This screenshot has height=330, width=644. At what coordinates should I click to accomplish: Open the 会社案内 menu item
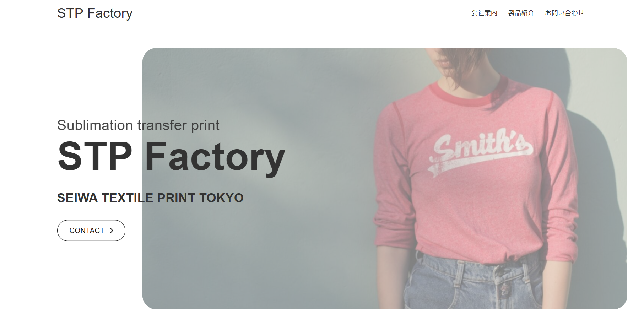coord(484,13)
